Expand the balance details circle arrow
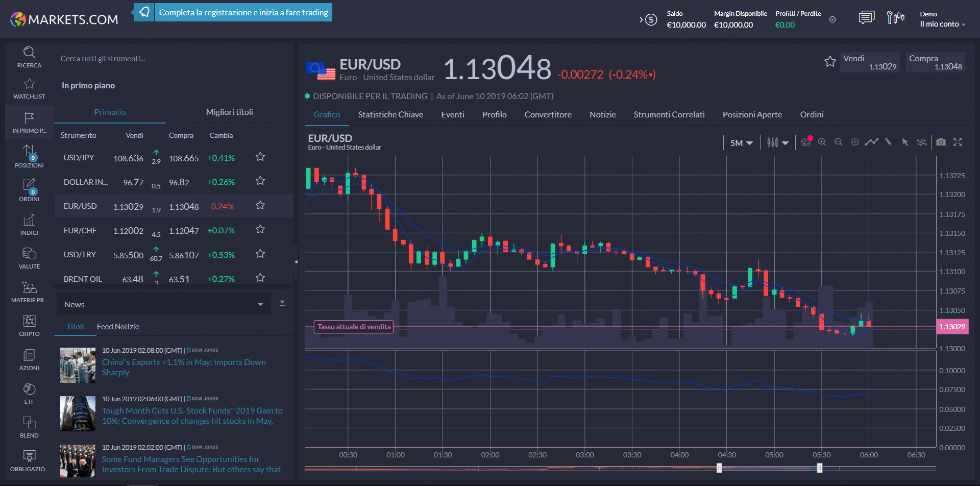Screen dimensions: 980x486 (832, 20)
